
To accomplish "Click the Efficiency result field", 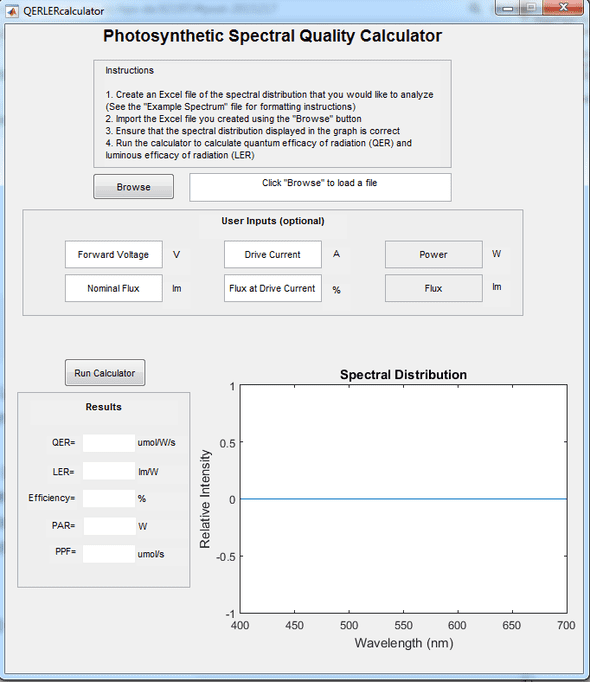I will [109, 498].
